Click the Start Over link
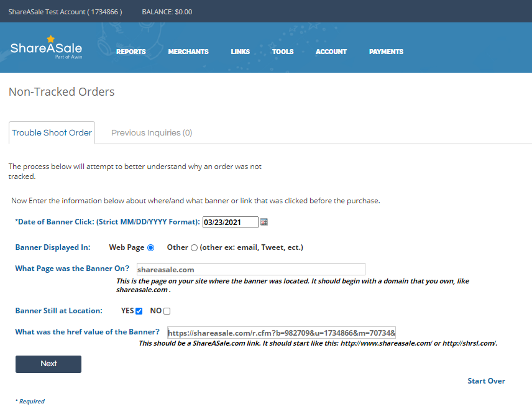Screen dimensions: 532x414 (486, 381)
